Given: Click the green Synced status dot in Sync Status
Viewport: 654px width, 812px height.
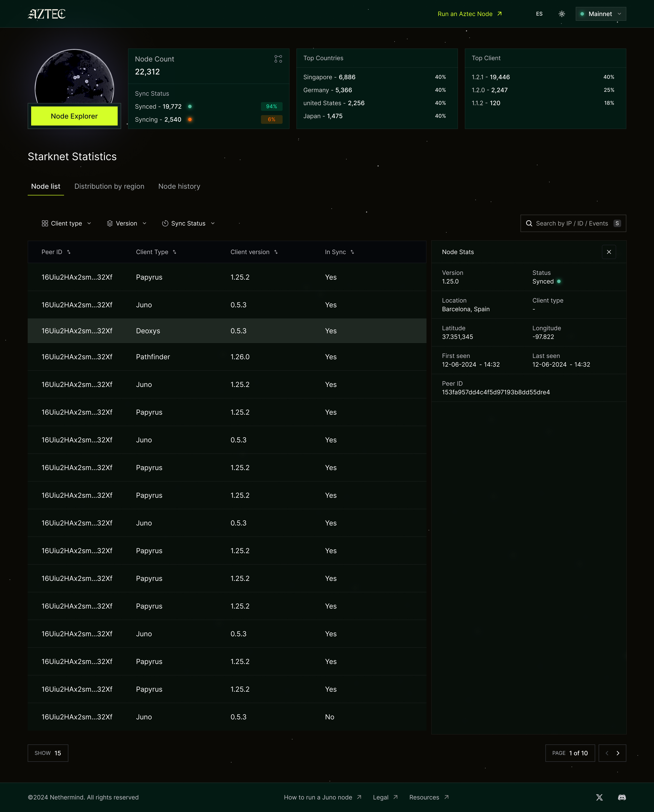Looking at the screenshot, I should [x=190, y=106].
